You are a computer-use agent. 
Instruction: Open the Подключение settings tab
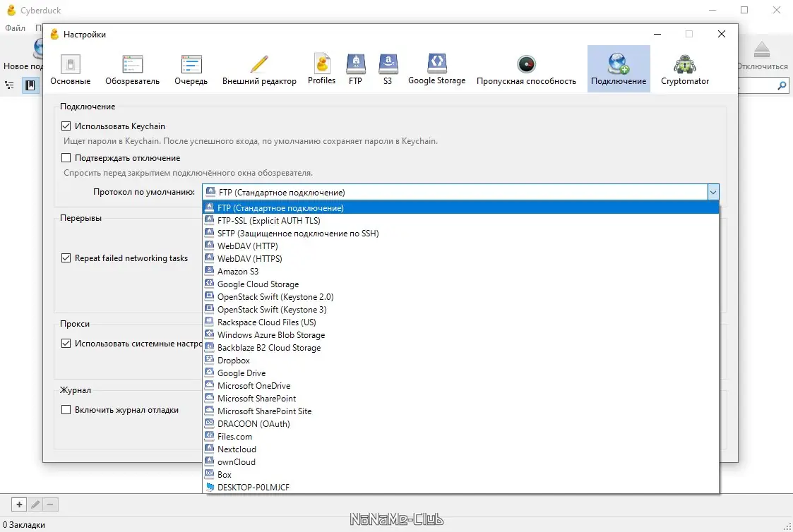click(x=619, y=69)
